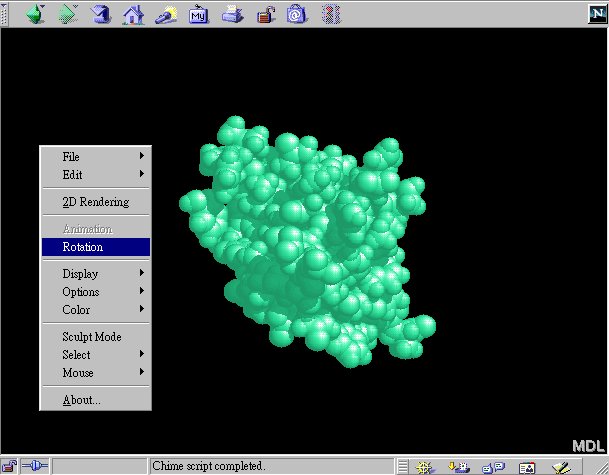The height and width of the screenshot is (475, 609).
Task: Click the Netscape N logo
Action: coord(597,14)
